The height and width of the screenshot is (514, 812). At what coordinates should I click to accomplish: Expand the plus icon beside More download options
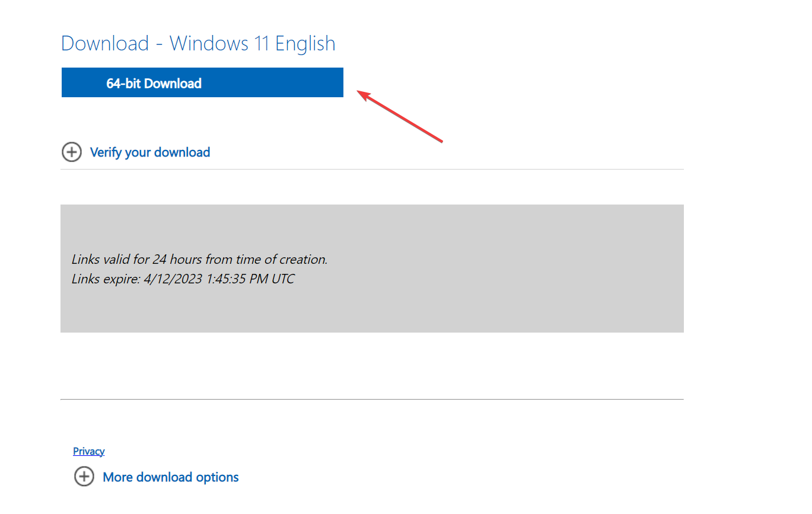tap(84, 477)
